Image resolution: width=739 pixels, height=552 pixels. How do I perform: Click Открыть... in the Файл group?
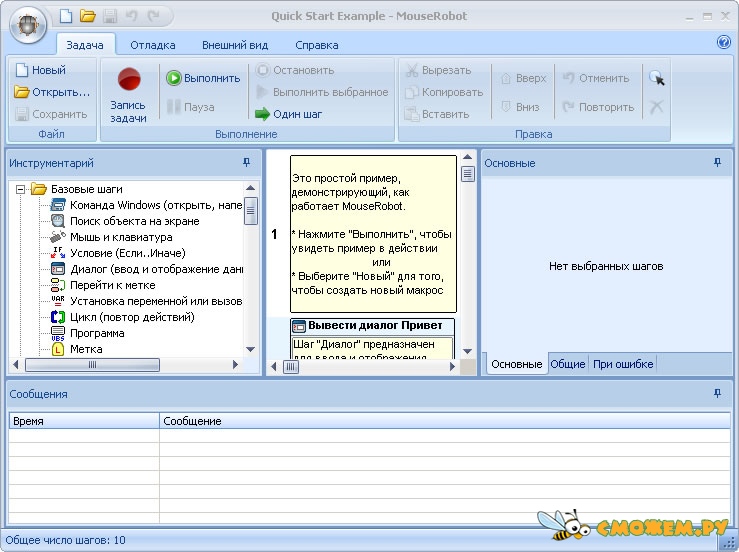point(52,92)
